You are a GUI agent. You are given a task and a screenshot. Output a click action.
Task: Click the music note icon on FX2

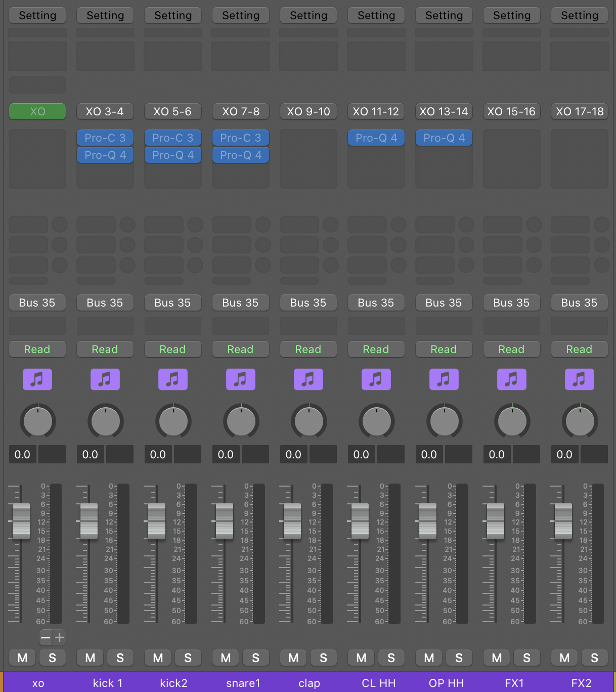(580, 379)
